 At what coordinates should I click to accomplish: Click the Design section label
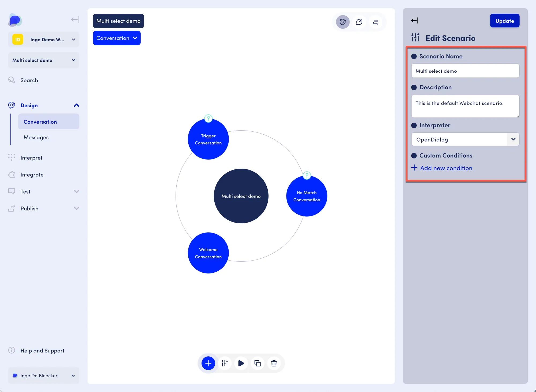click(x=29, y=105)
